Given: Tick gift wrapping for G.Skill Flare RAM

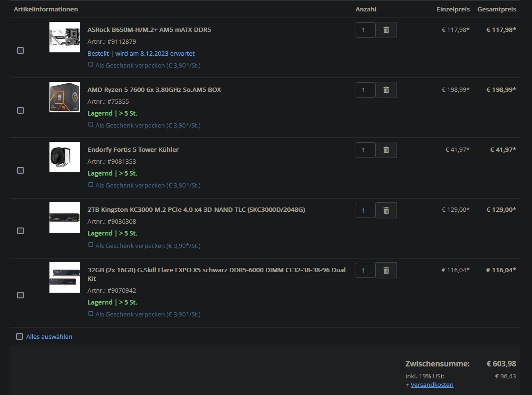Looking at the screenshot, I should (x=91, y=314).
